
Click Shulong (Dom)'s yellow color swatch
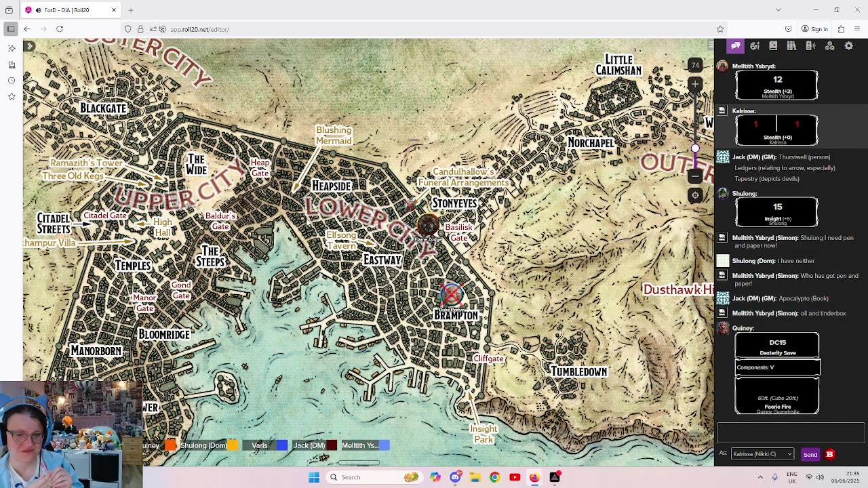[x=233, y=445]
